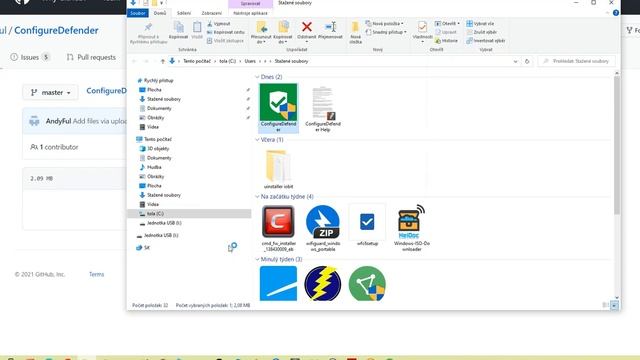Click the Historie ribbon command

pos(446,40)
